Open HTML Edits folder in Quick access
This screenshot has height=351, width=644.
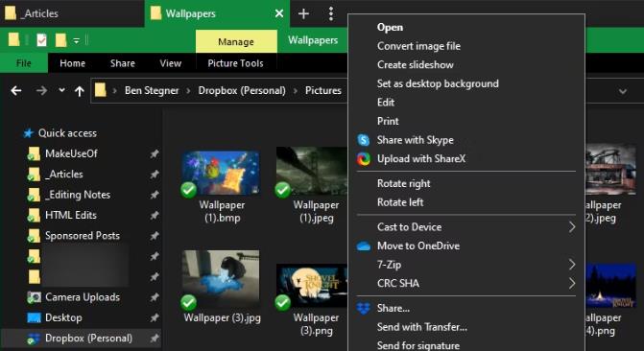(x=71, y=215)
